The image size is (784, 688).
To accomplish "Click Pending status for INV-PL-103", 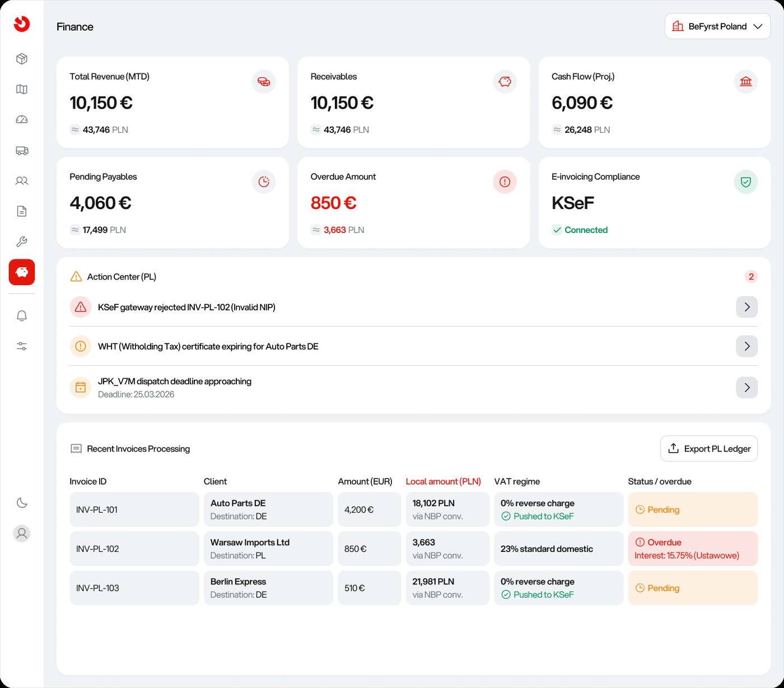I will tap(693, 588).
